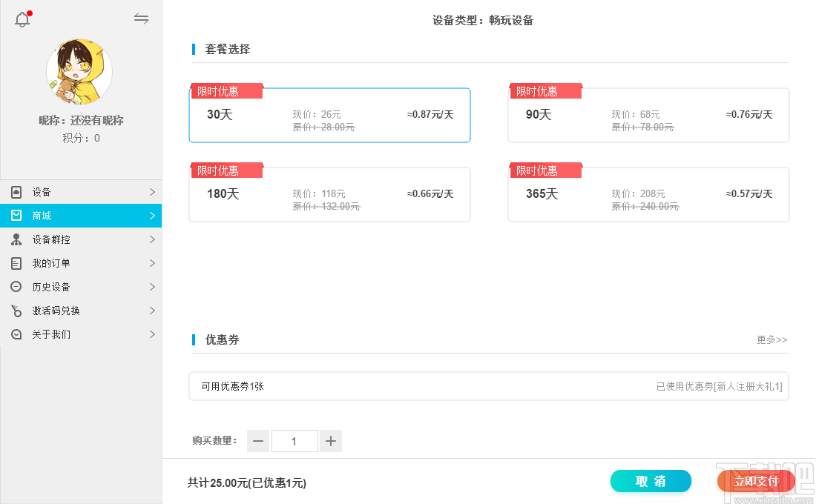Image resolution: width=816 pixels, height=504 pixels.
Task: Click the 设备群控 group control icon
Action: [16, 239]
